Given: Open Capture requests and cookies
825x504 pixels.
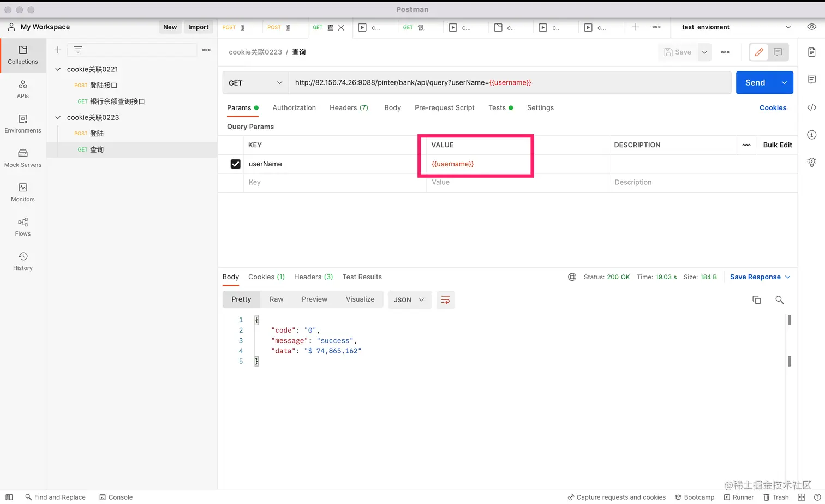Looking at the screenshot, I should click(x=617, y=497).
